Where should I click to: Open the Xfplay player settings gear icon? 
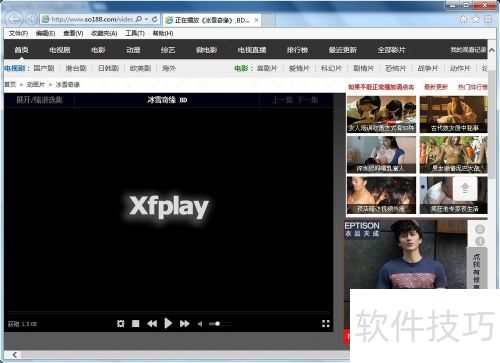tap(121, 323)
